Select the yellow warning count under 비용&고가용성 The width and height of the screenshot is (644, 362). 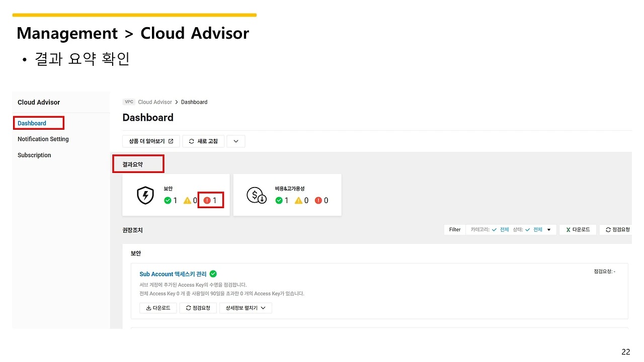pos(301,200)
